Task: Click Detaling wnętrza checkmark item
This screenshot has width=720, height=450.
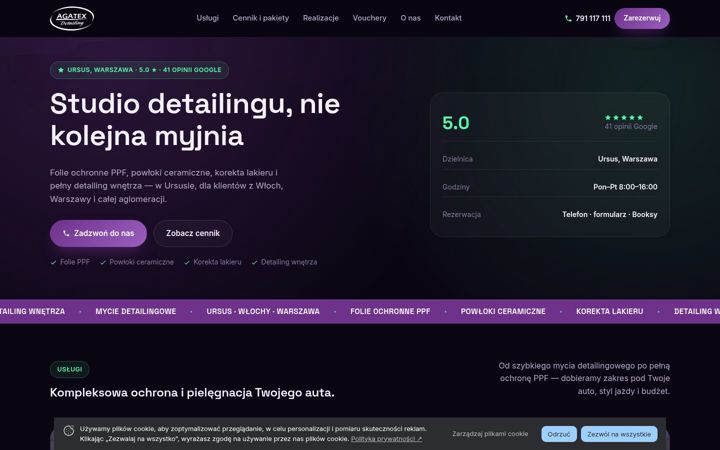Action: coord(284,262)
